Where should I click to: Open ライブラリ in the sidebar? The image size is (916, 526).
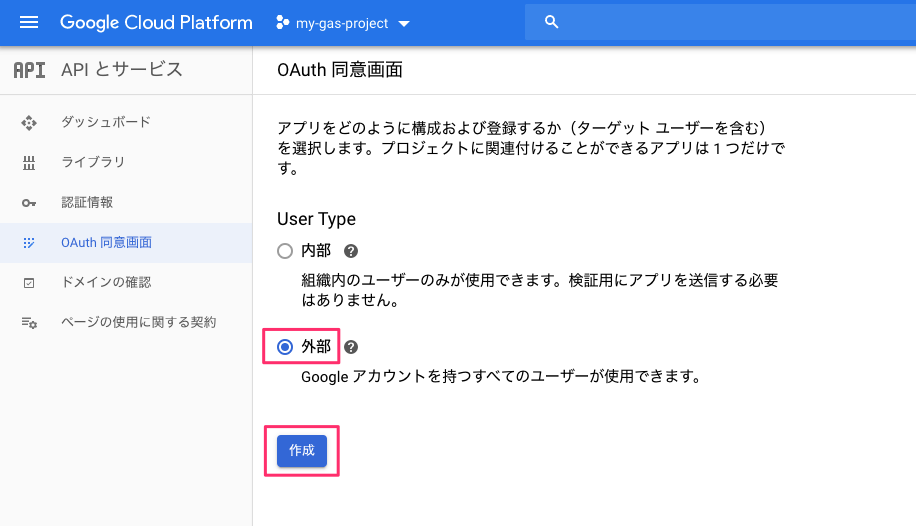93,162
